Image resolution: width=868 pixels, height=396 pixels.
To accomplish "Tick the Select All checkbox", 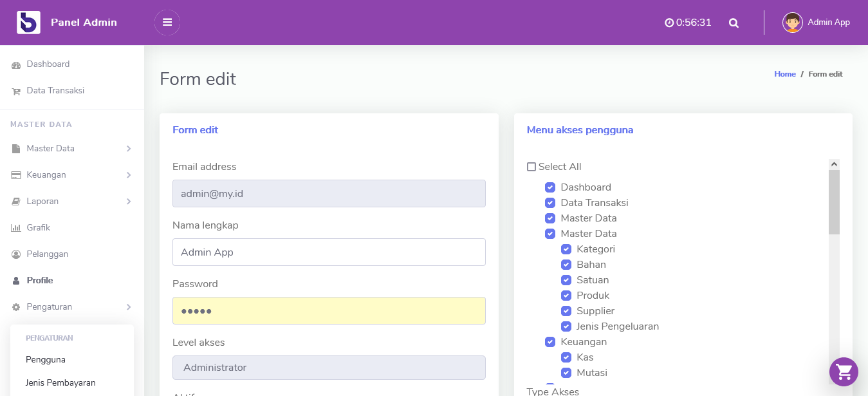I will coord(531,167).
